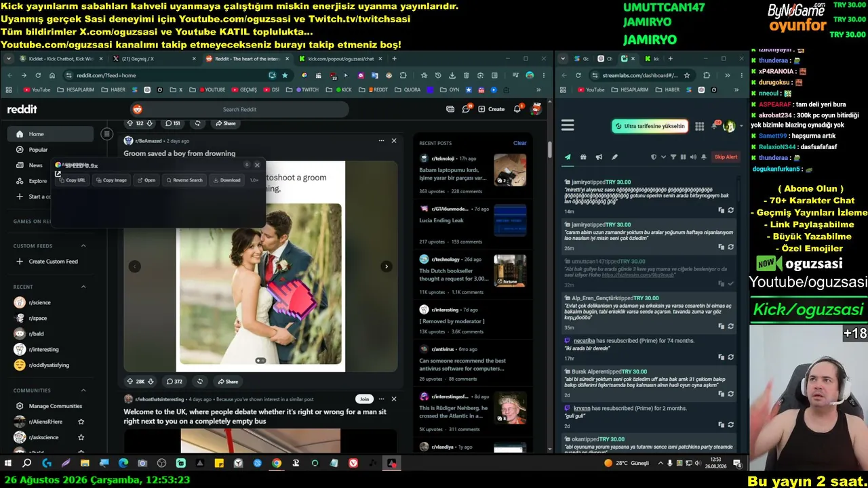Viewport: 868px width, 488px height.
Task: Open Streamlabs notifications bell with badge
Action: point(715,126)
